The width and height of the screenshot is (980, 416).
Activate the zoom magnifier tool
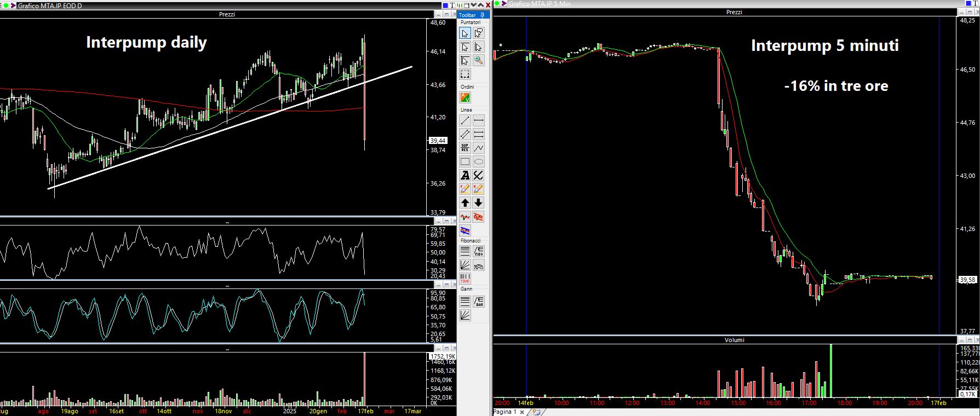[x=479, y=60]
